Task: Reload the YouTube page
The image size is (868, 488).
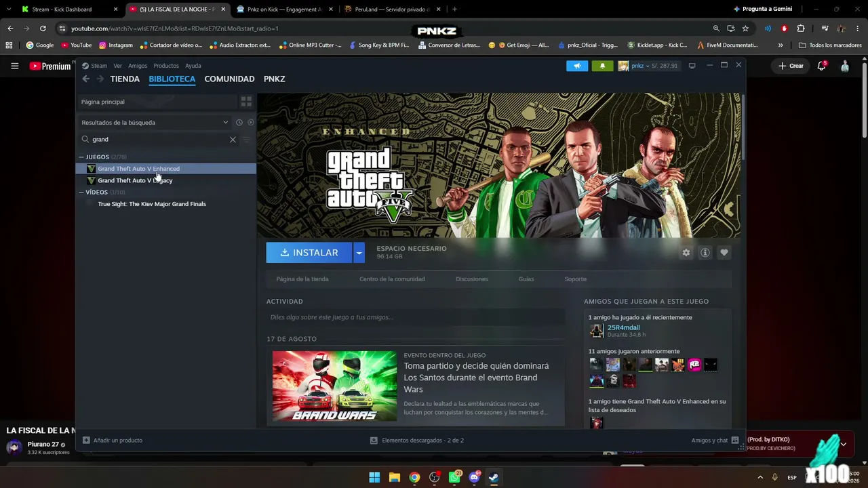Action: (x=43, y=28)
